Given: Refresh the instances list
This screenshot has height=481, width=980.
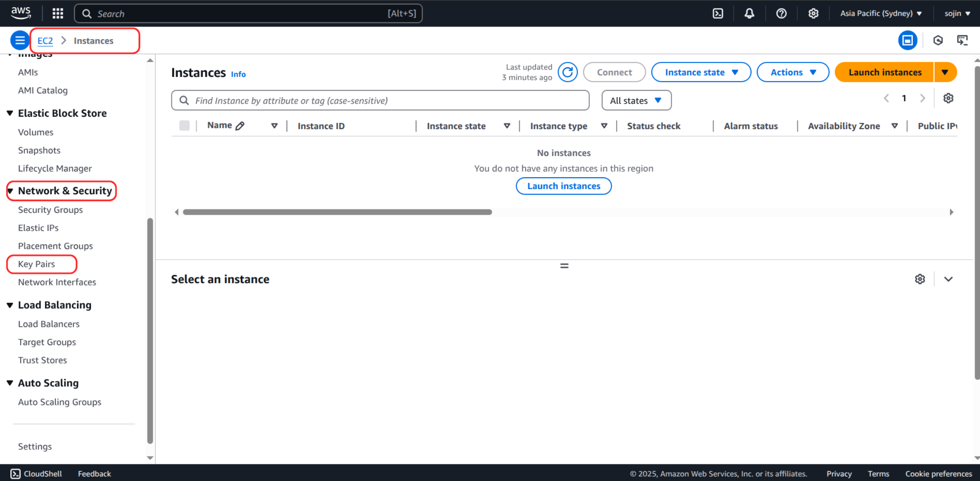Looking at the screenshot, I should (x=568, y=72).
